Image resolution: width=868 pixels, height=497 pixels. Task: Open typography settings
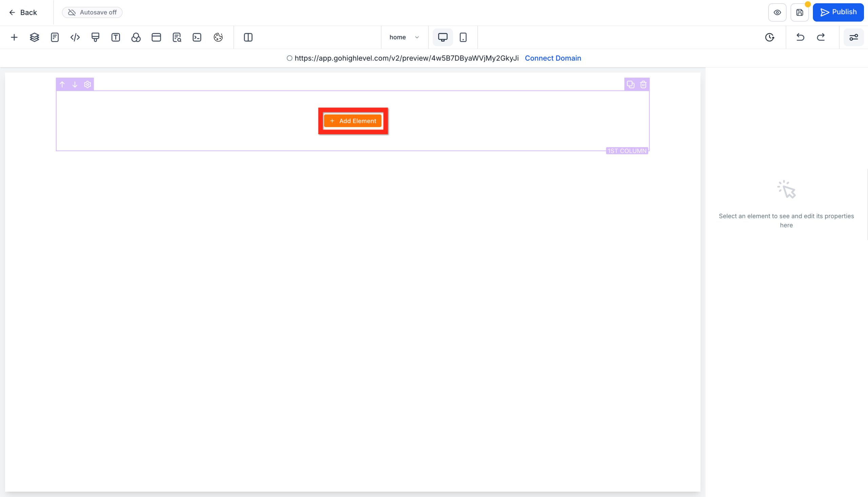116,37
